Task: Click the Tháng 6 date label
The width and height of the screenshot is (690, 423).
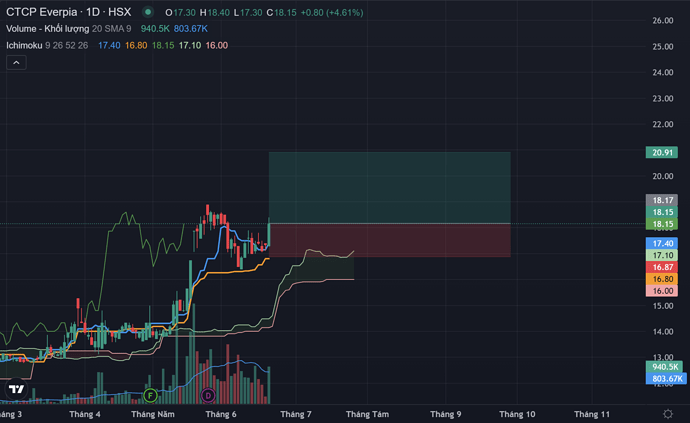Action: coord(221,414)
